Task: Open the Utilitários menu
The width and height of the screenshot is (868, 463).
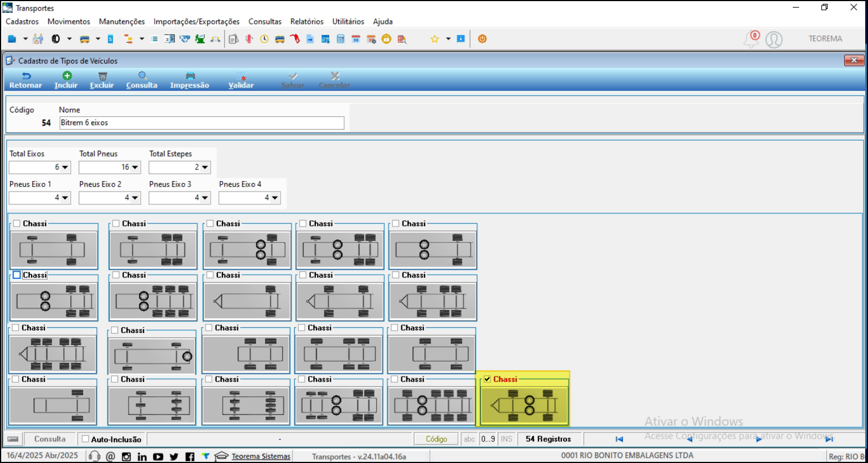Action: point(348,22)
